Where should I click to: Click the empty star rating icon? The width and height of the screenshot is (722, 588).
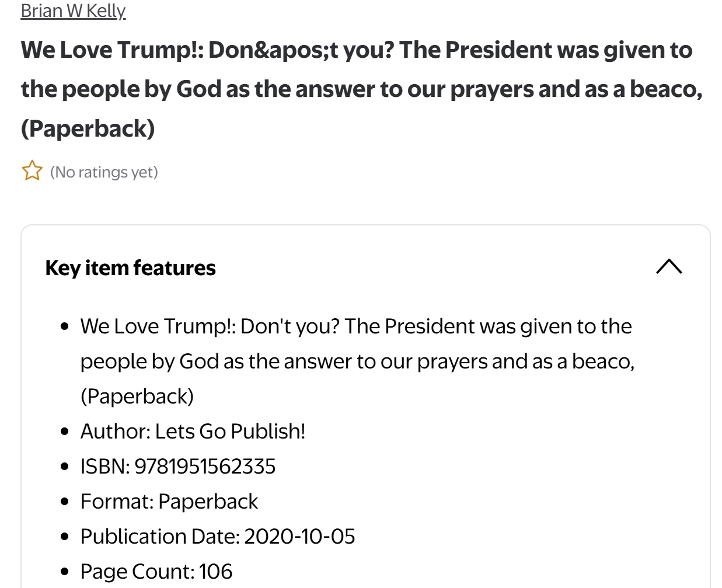click(x=32, y=171)
